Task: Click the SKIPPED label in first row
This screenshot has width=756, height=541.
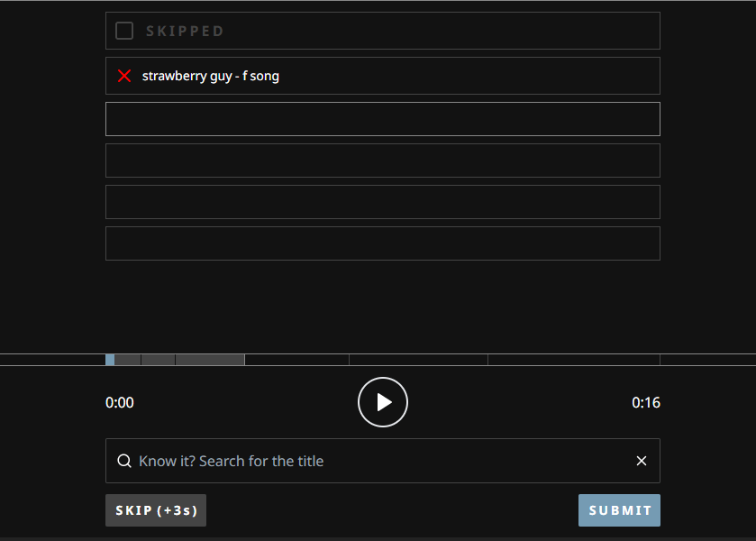Action: [185, 31]
